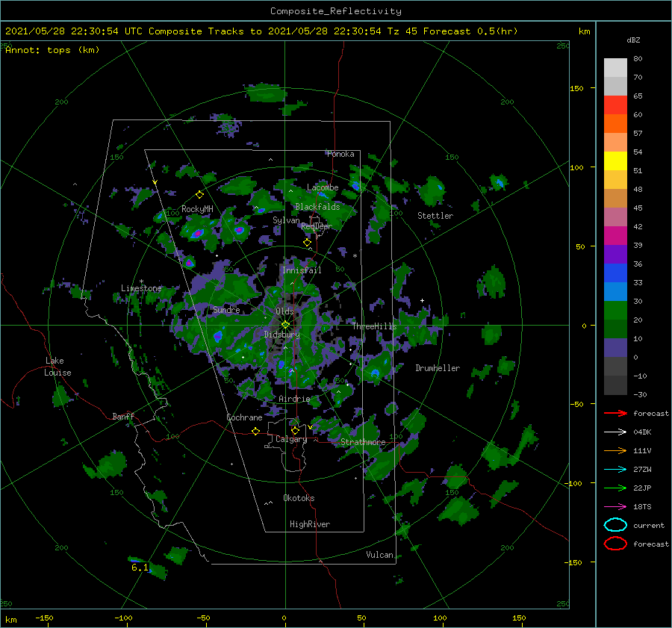The image size is (672, 628).
Task: Select the cyan 27ZW track arrow
Action: pyautogui.click(x=615, y=470)
